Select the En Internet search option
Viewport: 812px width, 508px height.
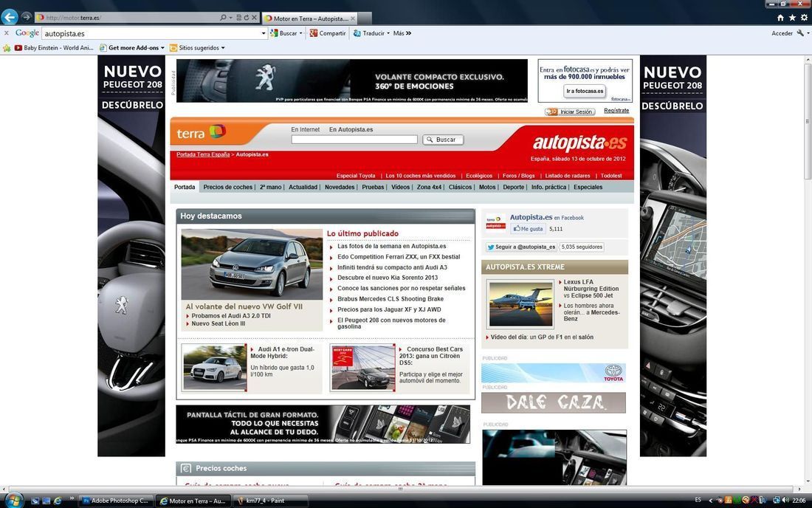coord(305,129)
